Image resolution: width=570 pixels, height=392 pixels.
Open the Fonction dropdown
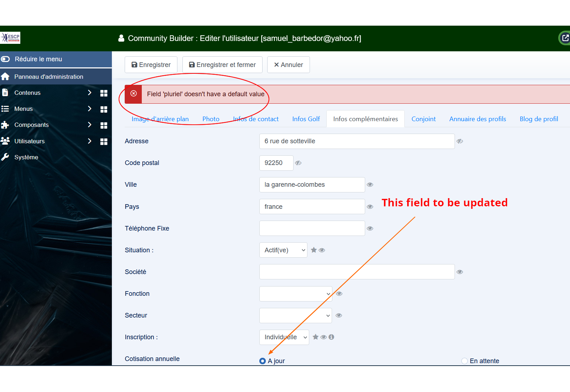click(296, 294)
